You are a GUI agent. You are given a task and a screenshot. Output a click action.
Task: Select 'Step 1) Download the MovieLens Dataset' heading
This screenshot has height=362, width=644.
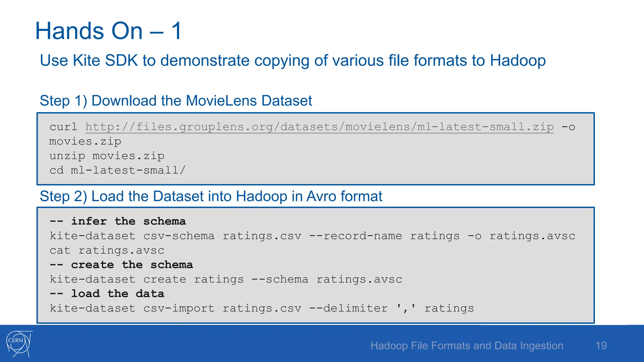coord(176,101)
